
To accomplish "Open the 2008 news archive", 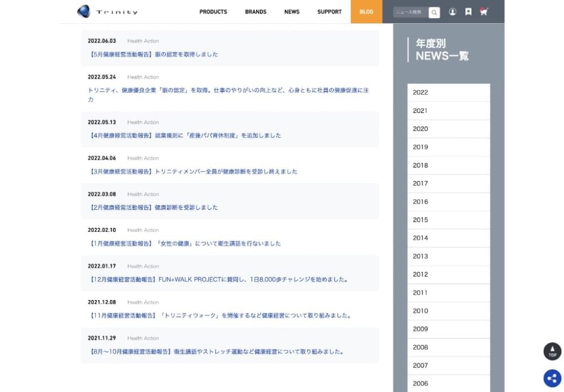I will point(448,347).
